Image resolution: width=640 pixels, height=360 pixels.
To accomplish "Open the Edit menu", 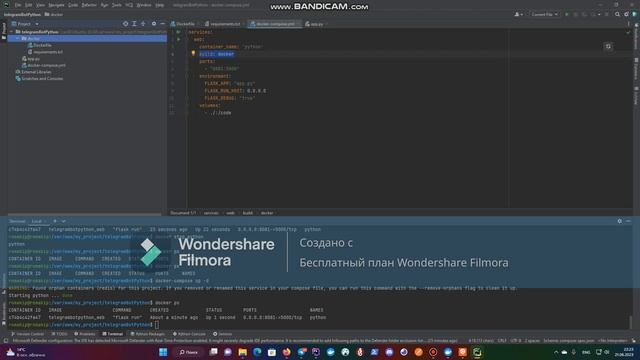I will 29,5.
